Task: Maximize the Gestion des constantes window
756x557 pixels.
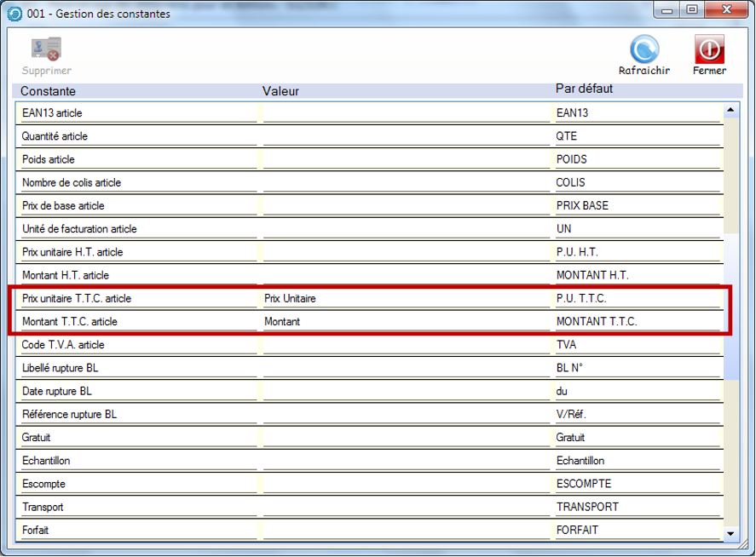Action: [691, 11]
